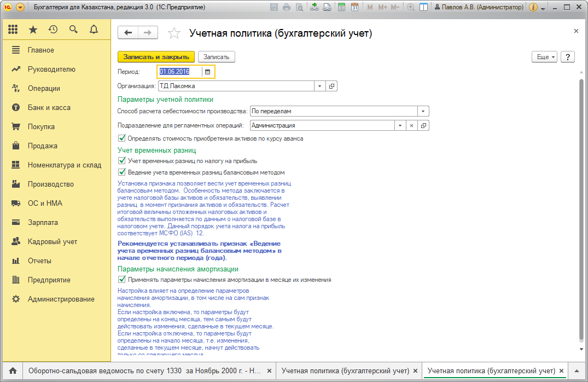588x382 pixels.
Task: Click the 'Записать' button
Action: click(217, 57)
